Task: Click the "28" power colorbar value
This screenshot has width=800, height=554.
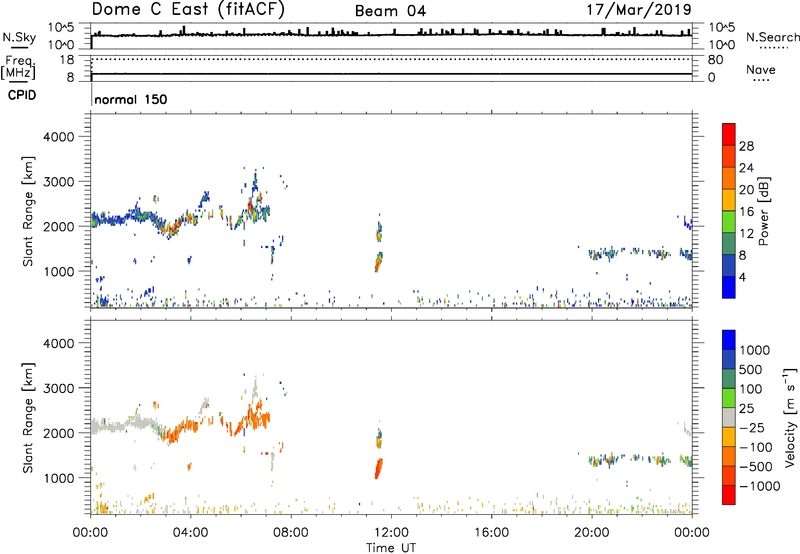Action: pos(746,146)
